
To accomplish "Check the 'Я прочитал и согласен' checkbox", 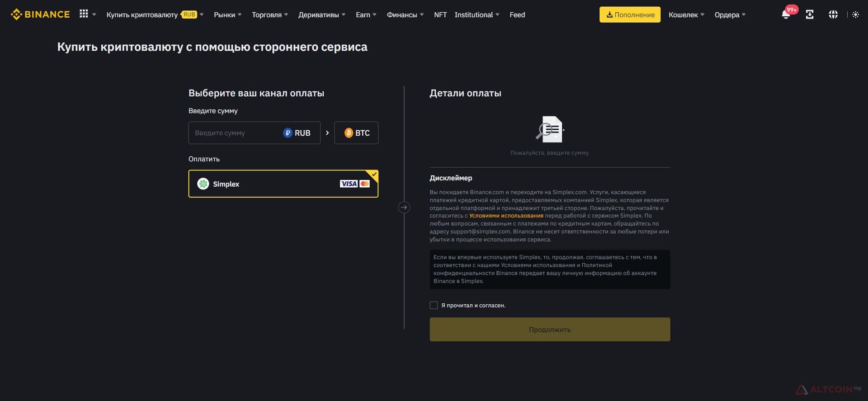I will (434, 305).
